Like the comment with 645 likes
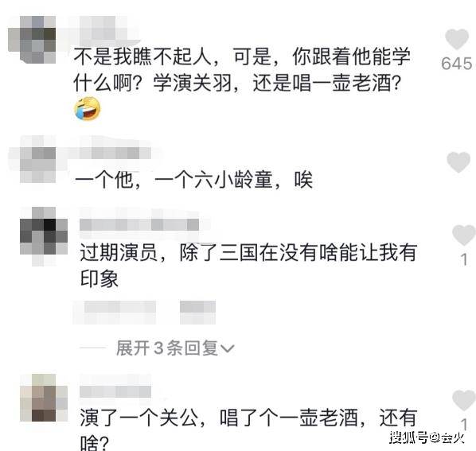 [x=457, y=39]
